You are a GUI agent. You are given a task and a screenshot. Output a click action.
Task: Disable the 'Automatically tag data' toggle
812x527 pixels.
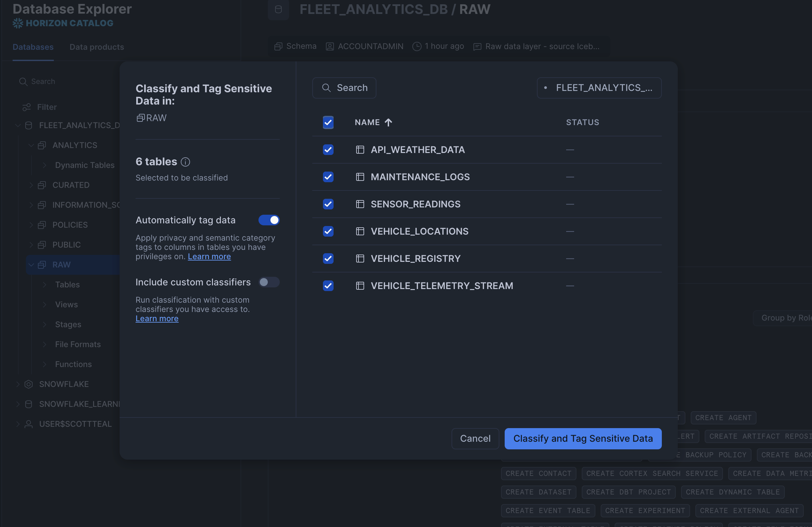[269, 220]
